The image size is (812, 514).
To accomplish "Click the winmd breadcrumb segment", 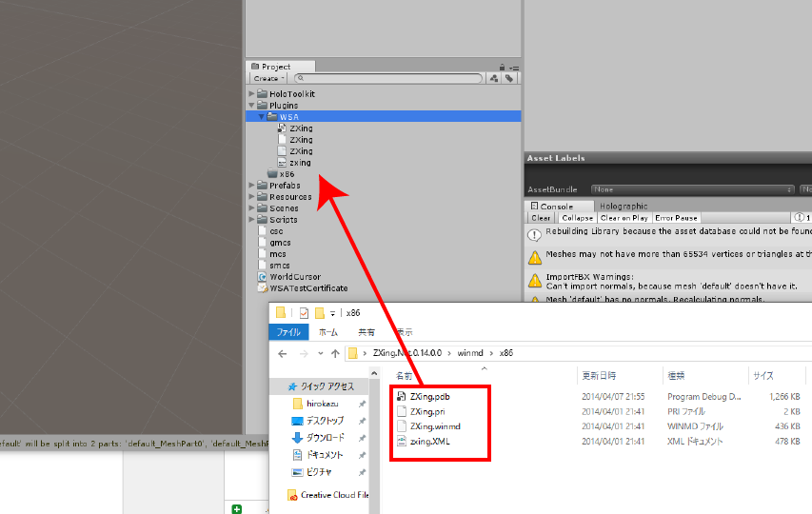I will 470,353.
